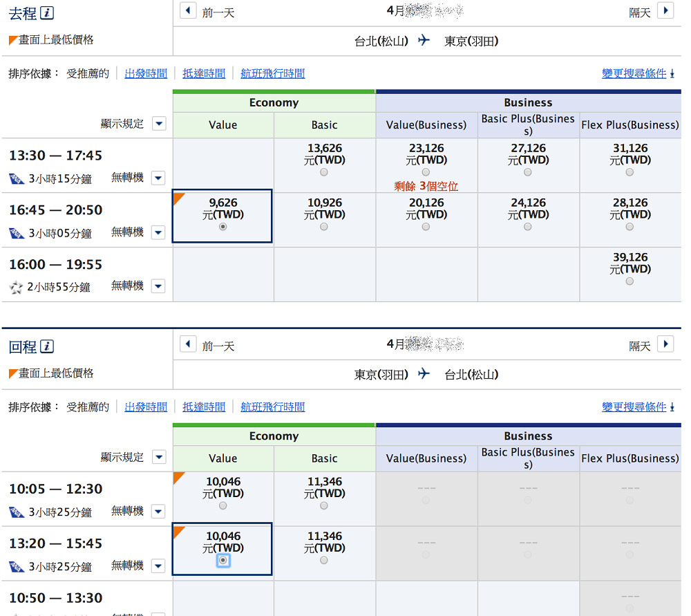Viewport: 691px width, 616px height.
Task: Expand 顯示規定 dropdown in return section
Action: [159, 457]
